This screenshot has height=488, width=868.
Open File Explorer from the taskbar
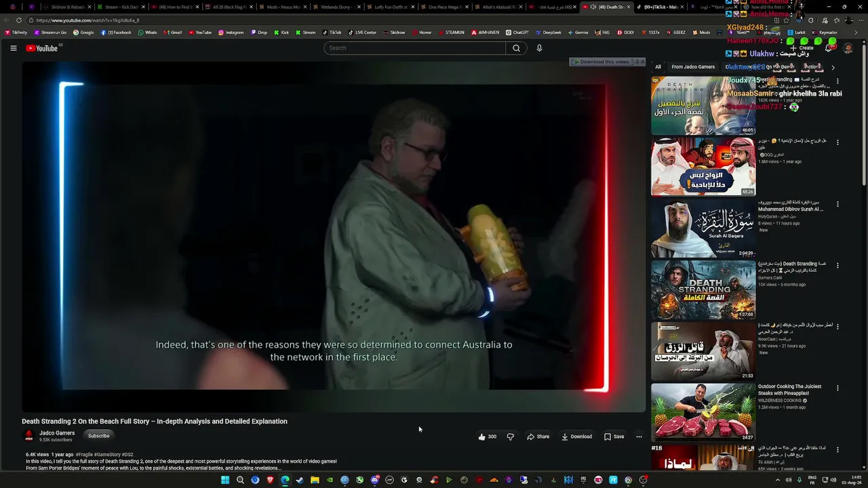(x=315, y=480)
